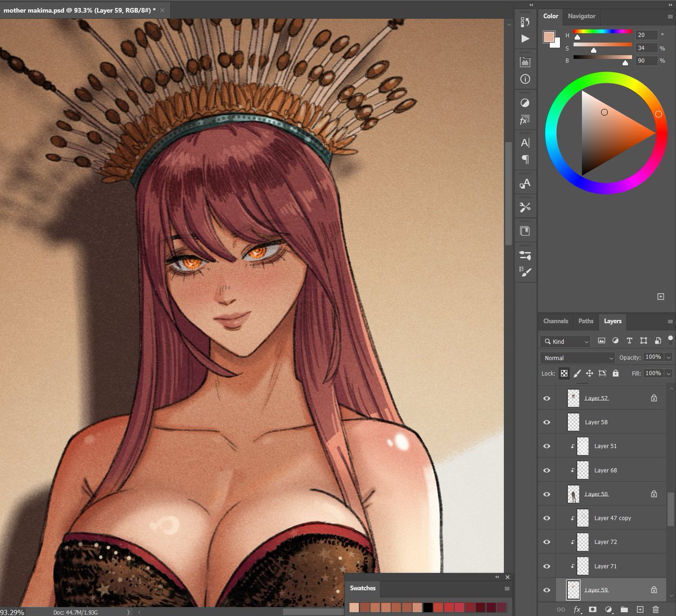Switch to the Paths tab
676x616 pixels.
[586, 321]
